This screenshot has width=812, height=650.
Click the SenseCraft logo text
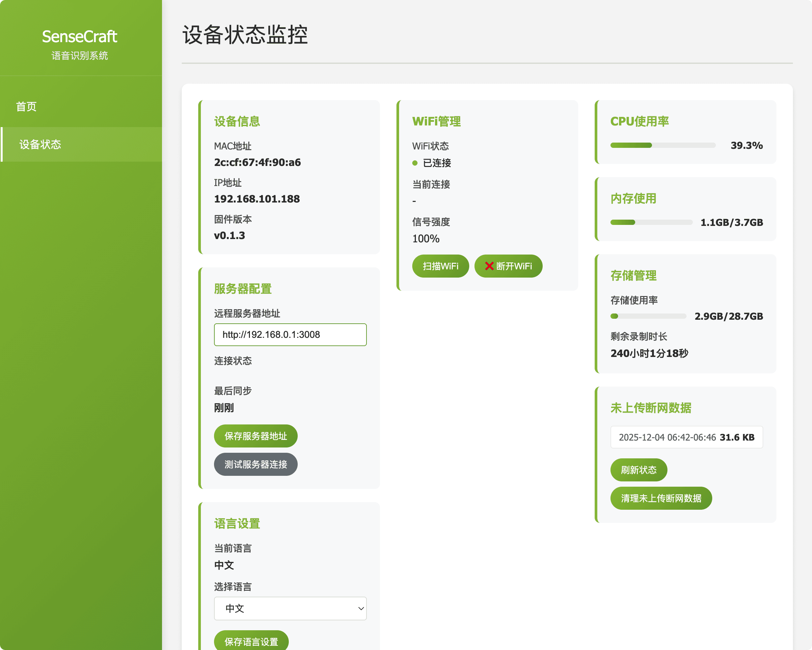click(x=79, y=37)
